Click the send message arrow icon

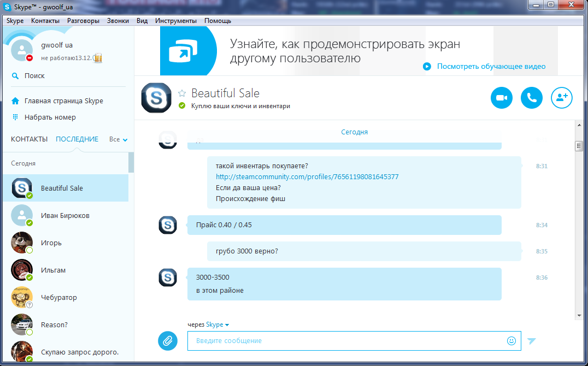pyautogui.click(x=532, y=341)
